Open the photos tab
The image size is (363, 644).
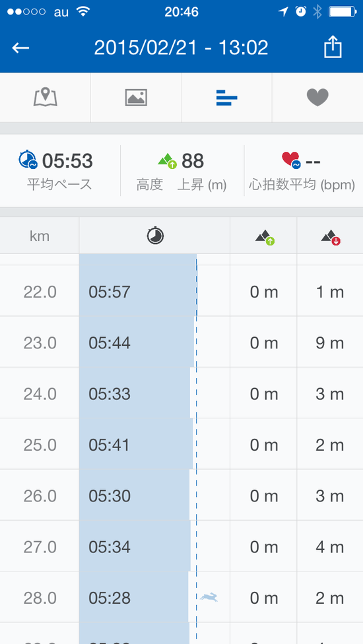pos(136,98)
